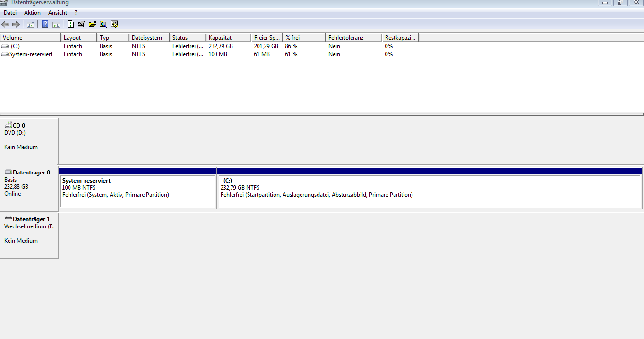Sort by the Fehlertoleranz column header
Image resolution: width=644 pixels, height=339 pixels.
pyautogui.click(x=354, y=38)
